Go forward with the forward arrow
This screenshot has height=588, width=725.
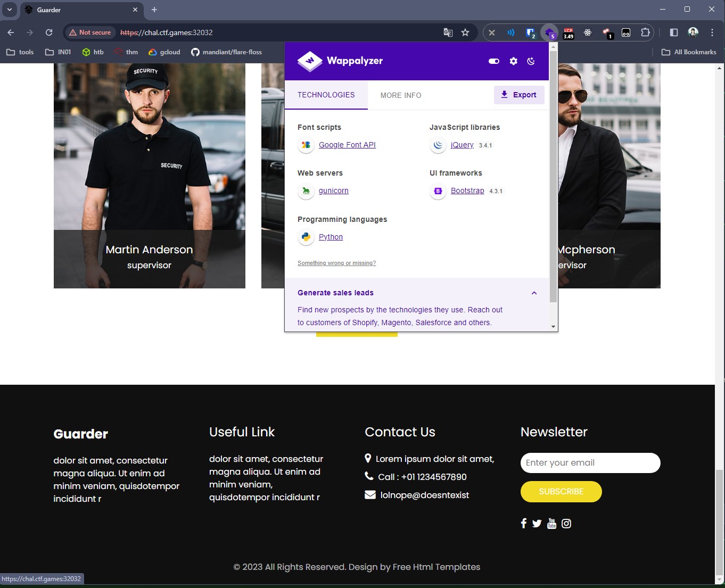tap(30, 32)
